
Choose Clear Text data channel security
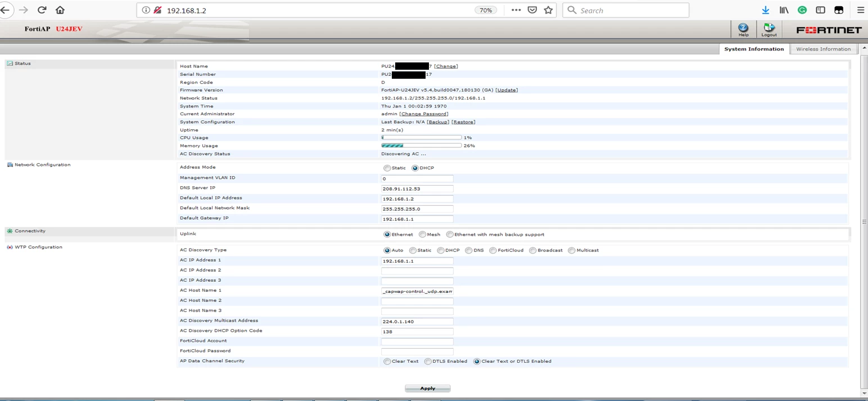(387, 362)
